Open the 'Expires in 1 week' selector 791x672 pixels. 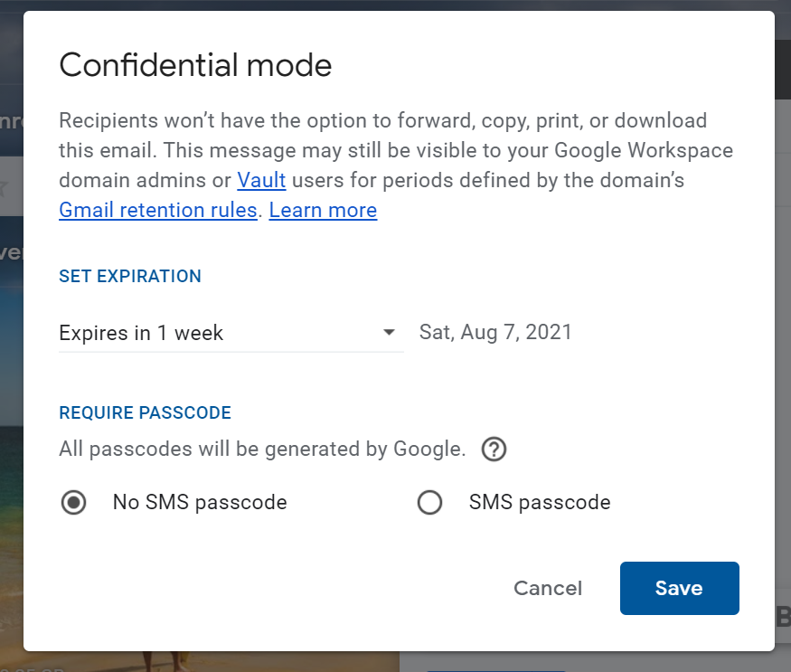(x=231, y=333)
